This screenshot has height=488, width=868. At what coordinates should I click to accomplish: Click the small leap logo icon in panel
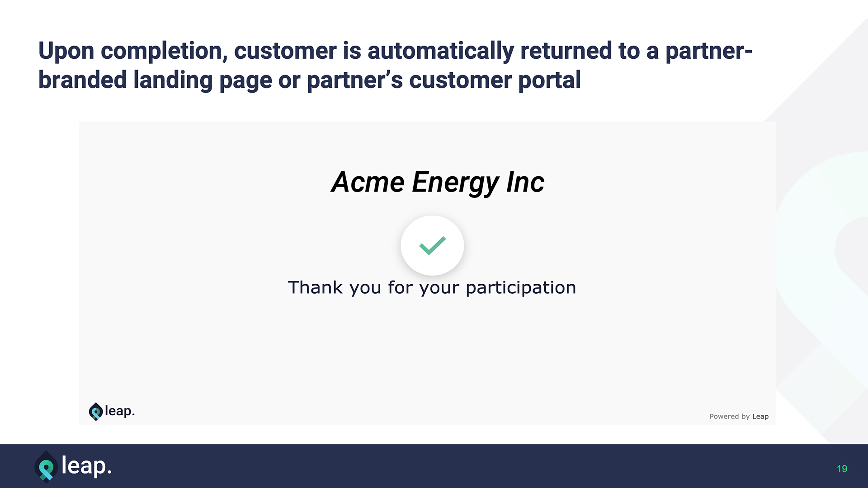coord(95,411)
